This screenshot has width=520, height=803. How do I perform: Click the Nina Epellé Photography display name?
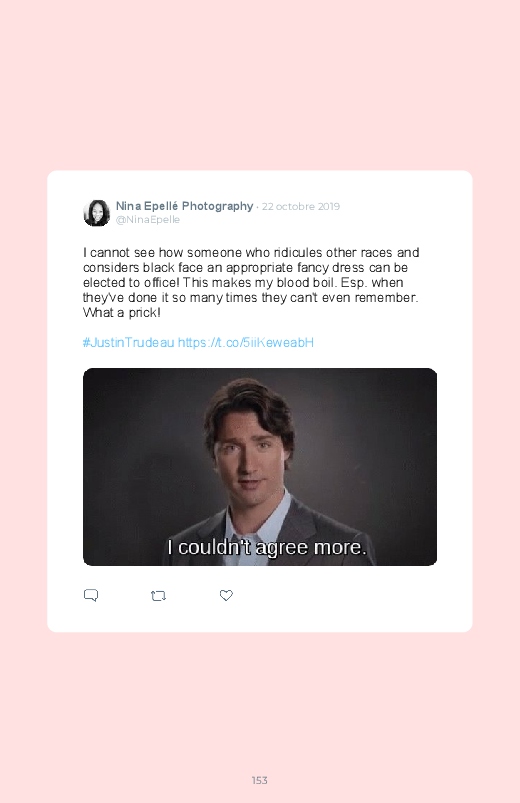coord(184,206)
